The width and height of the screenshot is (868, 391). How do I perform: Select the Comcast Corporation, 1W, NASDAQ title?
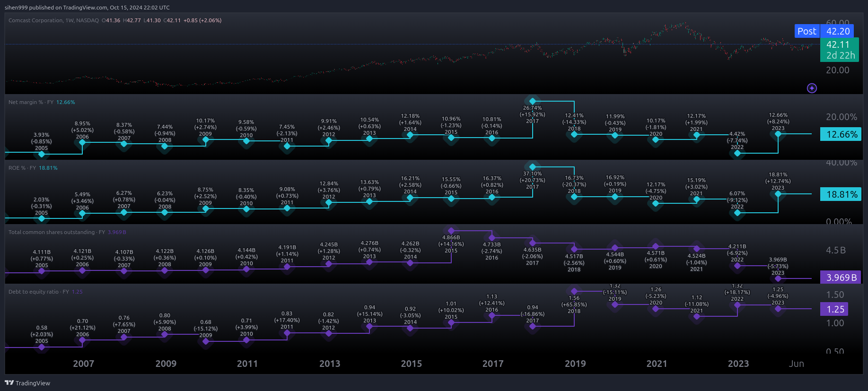click(x=53, y=20)
